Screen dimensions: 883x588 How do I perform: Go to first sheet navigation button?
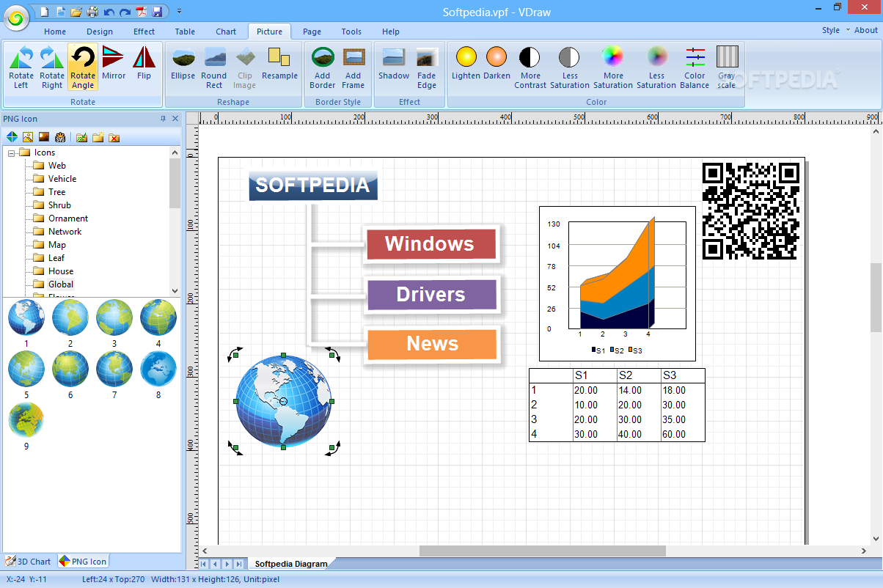tap(204, 564)
